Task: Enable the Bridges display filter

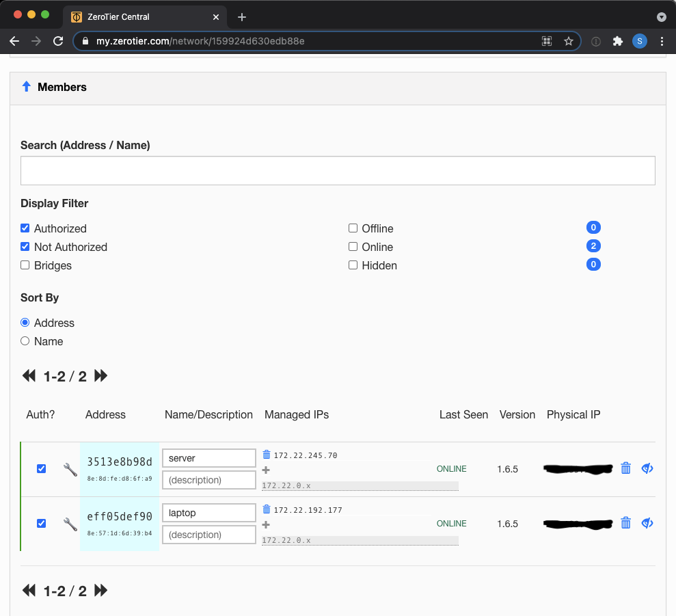Action: (x=25, y=265)
